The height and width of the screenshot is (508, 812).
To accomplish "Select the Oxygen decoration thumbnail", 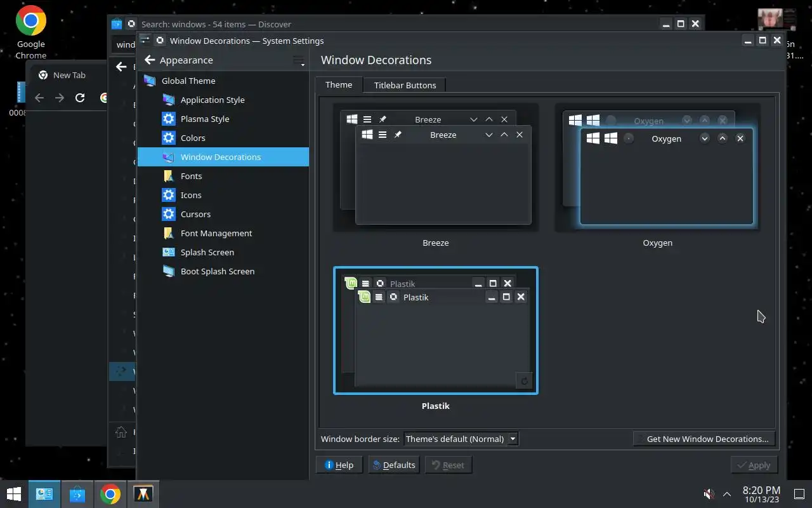I will [x=657, y=168].
